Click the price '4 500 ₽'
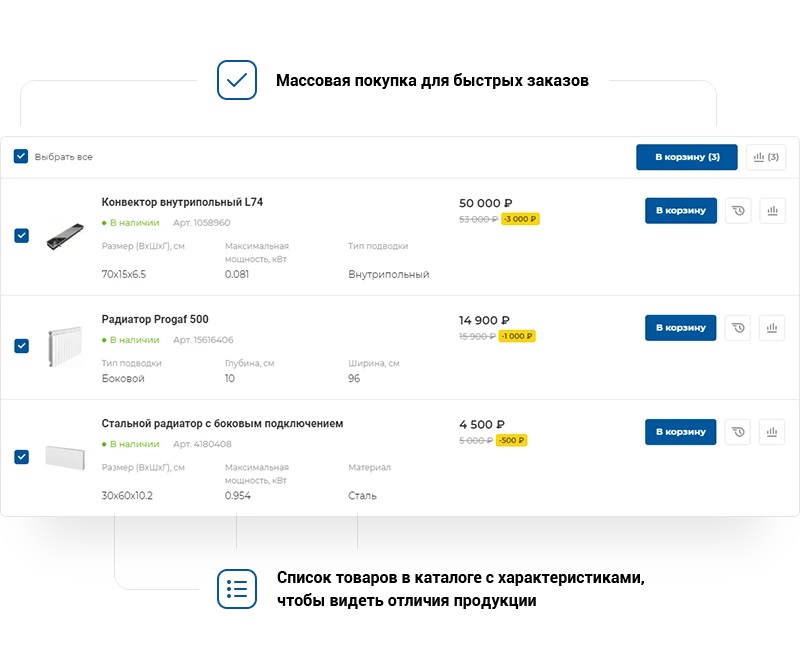Image resolution: width=800 pixels, height=663 pixels. pos(482,425)
